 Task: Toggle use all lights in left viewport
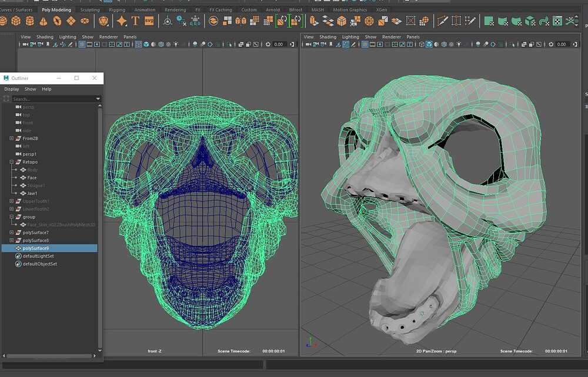pyautogui.click(x=176, y=44)
